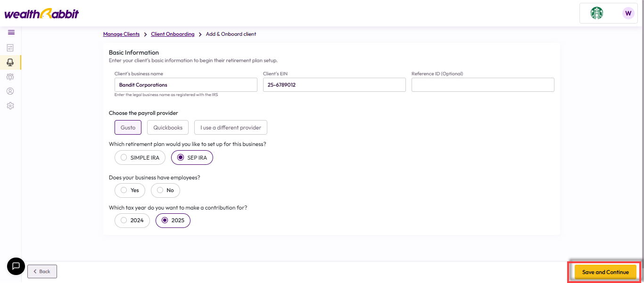Click the 'Add & Onboard client' breadcrumb text
The height and width of the screenshot is (283, 644).
[x=231, y=34]
